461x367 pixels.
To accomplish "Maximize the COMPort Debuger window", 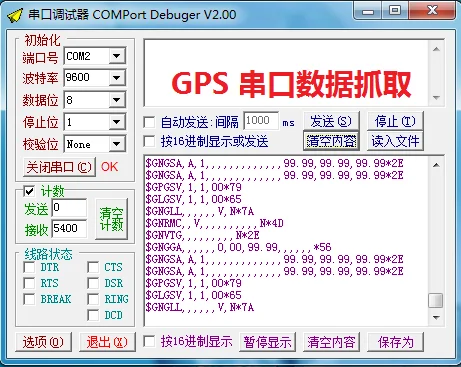I will (395, 11).
